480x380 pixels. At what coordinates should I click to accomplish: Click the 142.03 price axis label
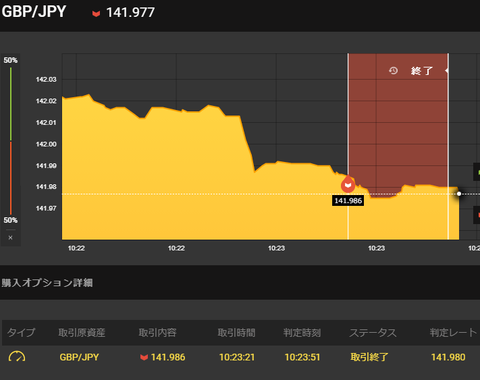[46, 79]
